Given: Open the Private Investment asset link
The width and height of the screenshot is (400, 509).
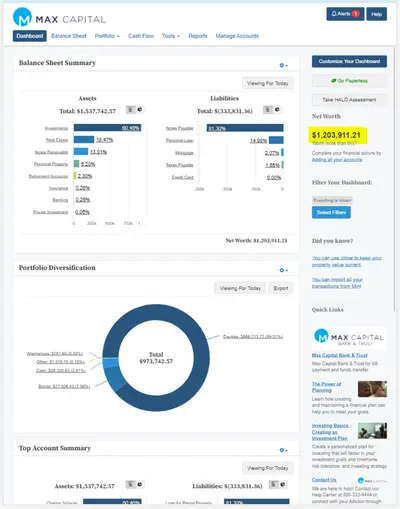Looking at the screenshot, I should click(x=50, y=212).
